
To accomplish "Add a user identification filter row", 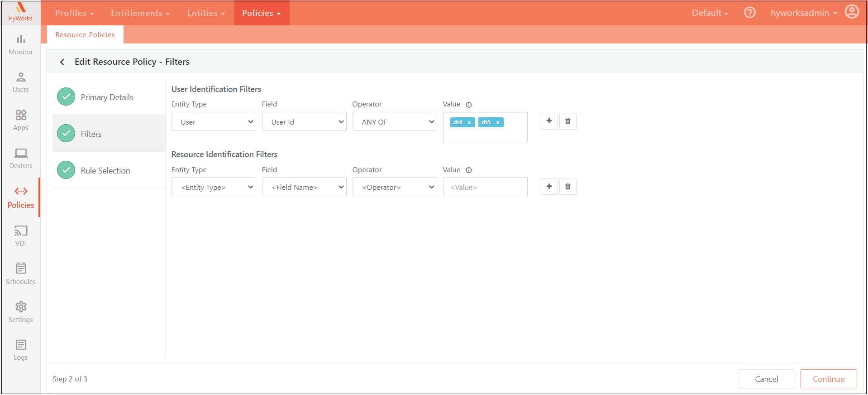I will [x=549, y=121].
